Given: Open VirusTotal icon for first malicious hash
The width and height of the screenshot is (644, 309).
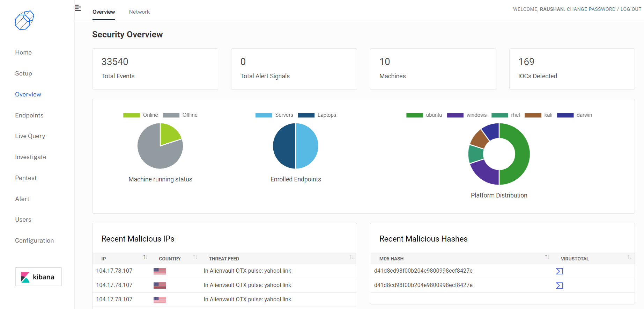Looking at the screenshot, I should (559, 271).
